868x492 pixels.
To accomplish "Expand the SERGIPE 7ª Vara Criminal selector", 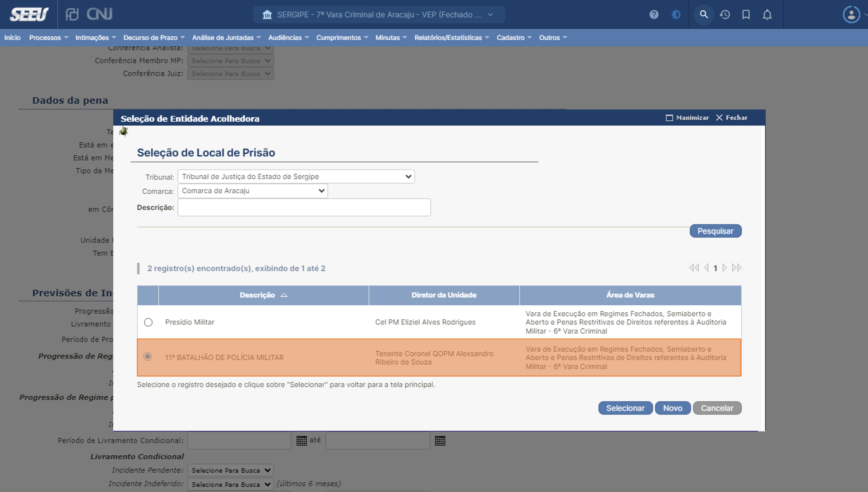I will click(x=378, y=14).
